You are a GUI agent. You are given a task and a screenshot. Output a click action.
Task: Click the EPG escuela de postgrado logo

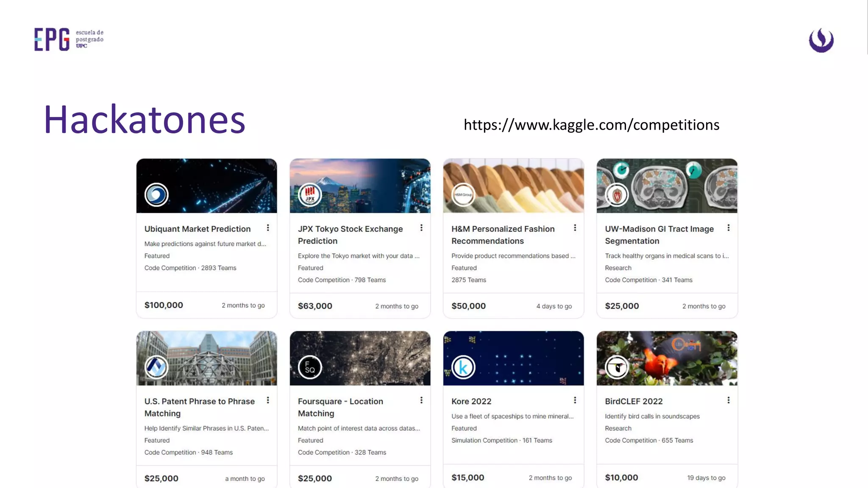(69, 39)
